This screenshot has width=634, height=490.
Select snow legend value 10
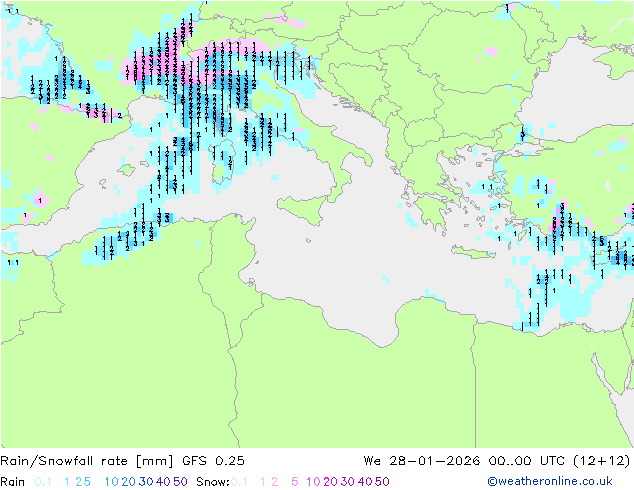(313, 482)
